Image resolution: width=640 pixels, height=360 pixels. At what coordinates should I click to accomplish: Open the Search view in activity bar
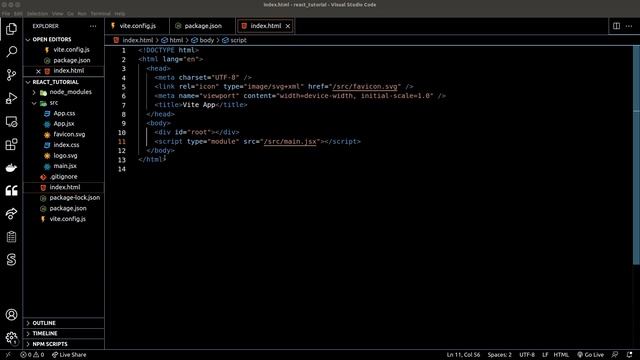pyautogui.click(x=11, y=52)
